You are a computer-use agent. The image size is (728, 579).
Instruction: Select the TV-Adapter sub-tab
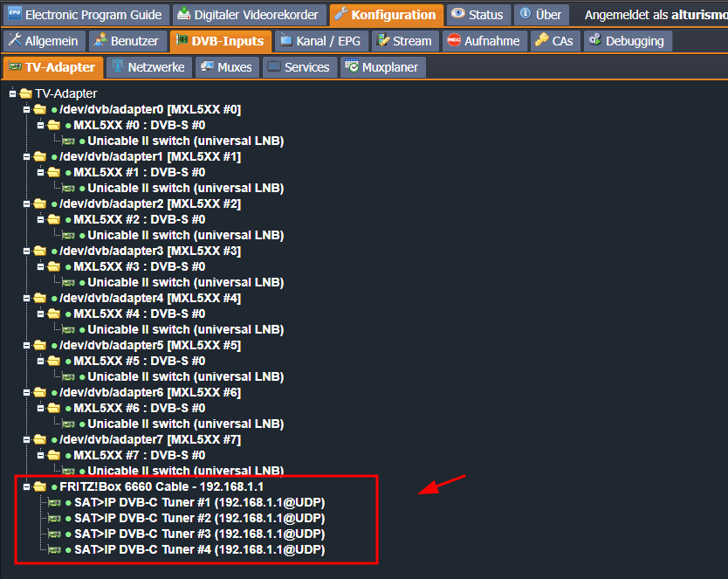pyautogui.click(x=52, y=67)
